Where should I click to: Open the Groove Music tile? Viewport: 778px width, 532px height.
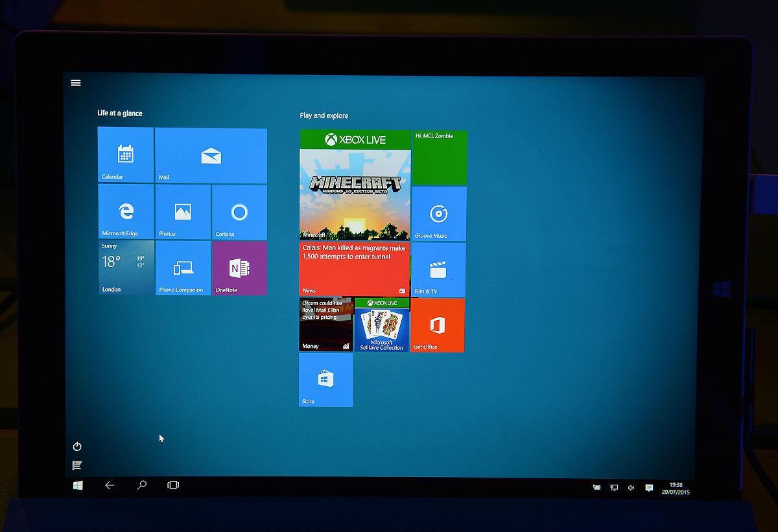pos(439,214)
